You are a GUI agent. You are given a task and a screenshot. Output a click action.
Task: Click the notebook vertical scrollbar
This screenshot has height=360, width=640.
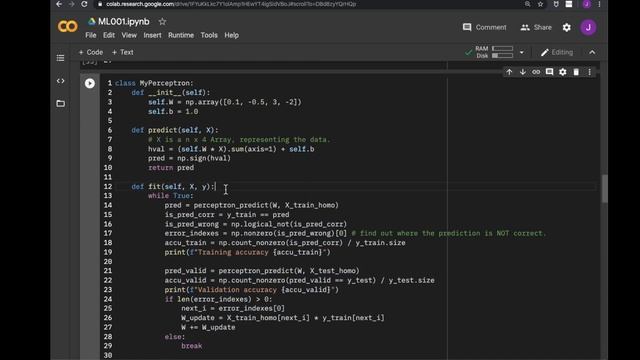click(x=604, y=188)
